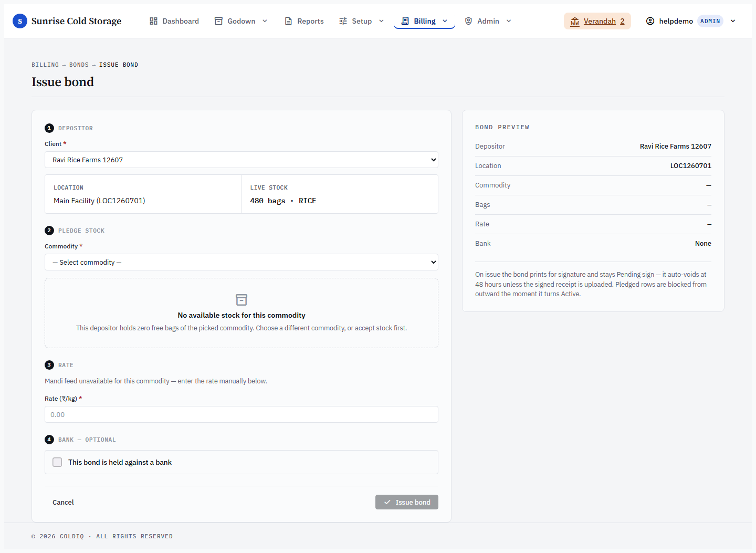Open the helpdemo user menu chevron
Screen dimensions: 756x553
click(733, 21)
